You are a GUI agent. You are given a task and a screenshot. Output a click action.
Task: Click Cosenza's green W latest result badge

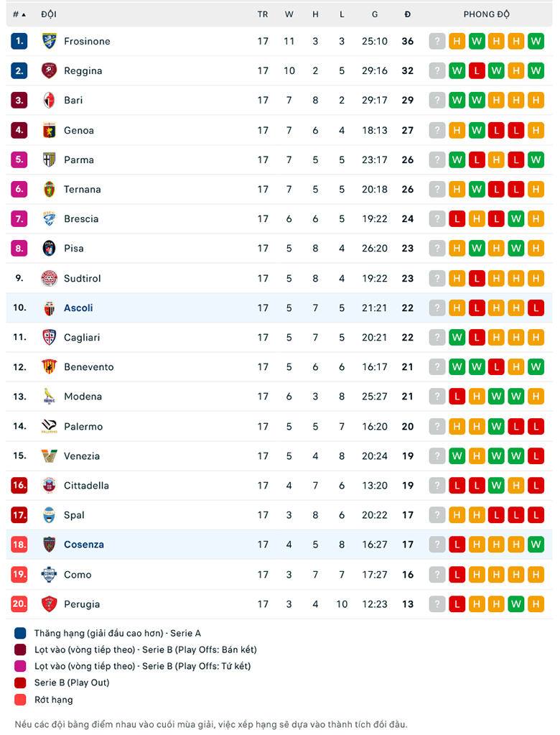point(536,545)
